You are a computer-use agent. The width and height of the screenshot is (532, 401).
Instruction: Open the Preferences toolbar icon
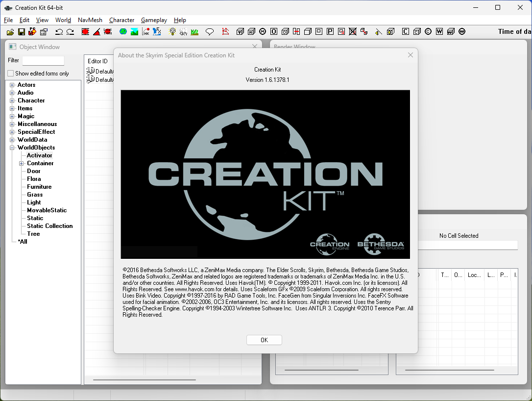[44, 32]
